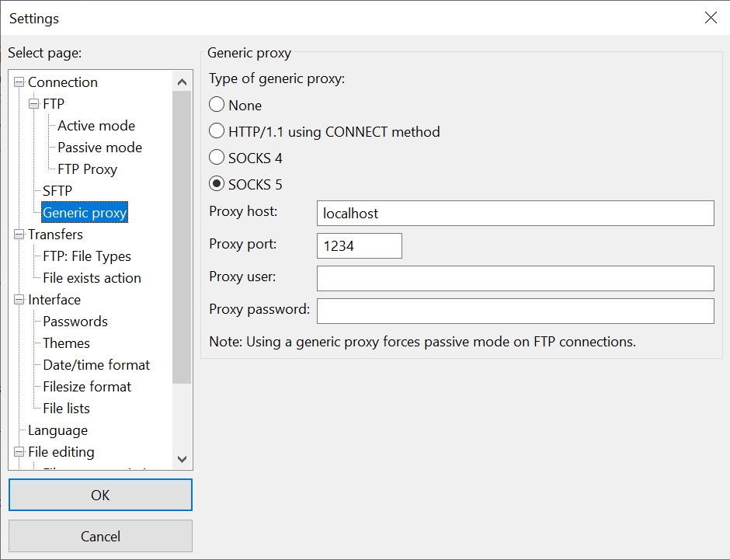
Task: Collapse the FTP tree branch
Action: click(33, 103)
